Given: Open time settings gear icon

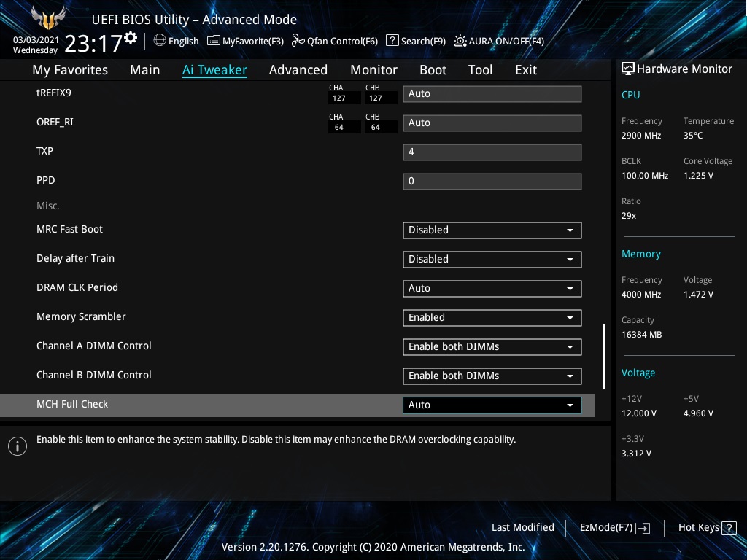Looking at the screenshot, I should (x=131, y=38).
